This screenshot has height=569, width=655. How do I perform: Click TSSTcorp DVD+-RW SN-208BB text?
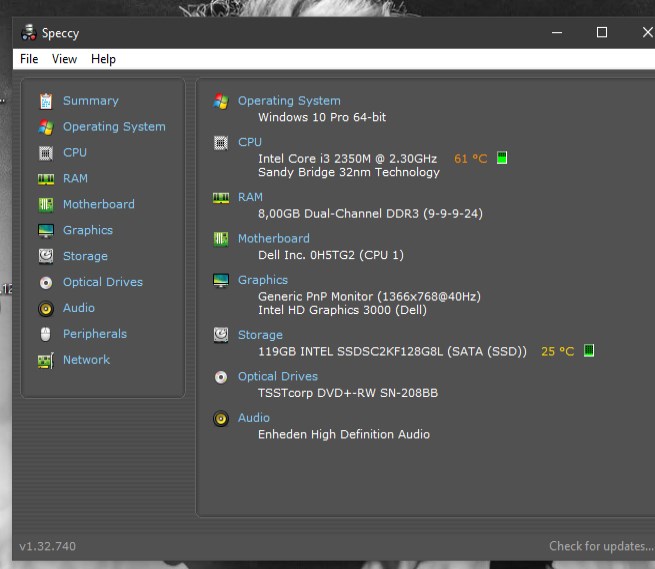348,393
